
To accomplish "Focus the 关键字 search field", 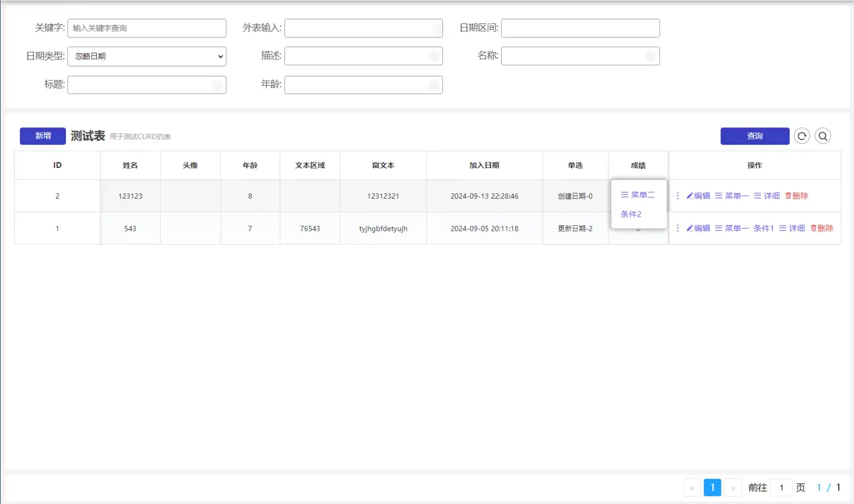I will tap(147, 28).
